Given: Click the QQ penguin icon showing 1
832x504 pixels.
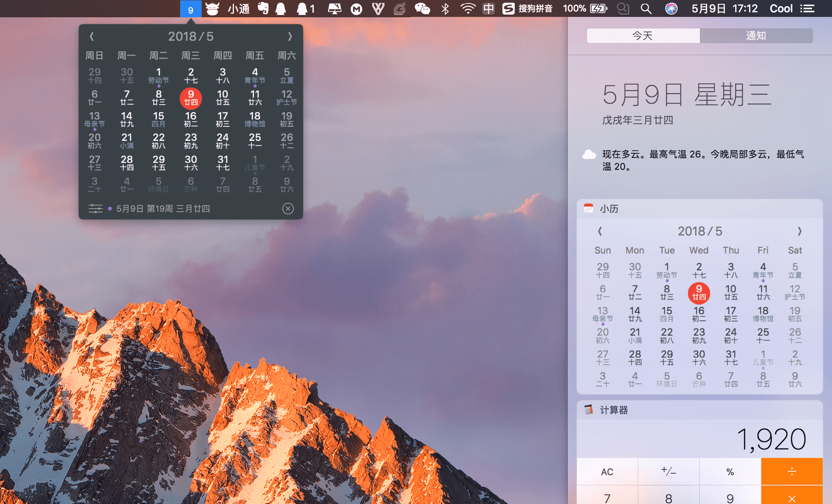Looking at the screenshot, I should 306,9.
